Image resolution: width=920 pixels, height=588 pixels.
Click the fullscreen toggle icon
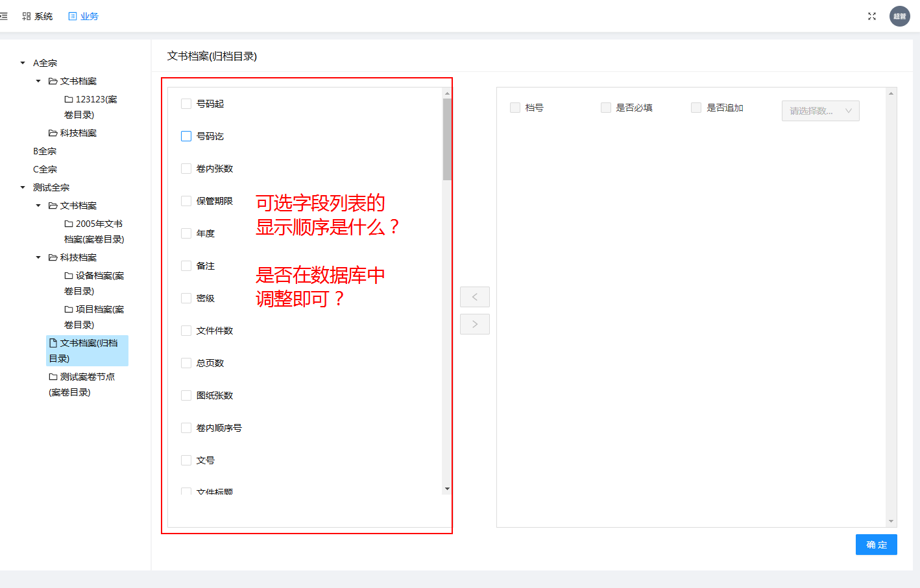point(872,16)
